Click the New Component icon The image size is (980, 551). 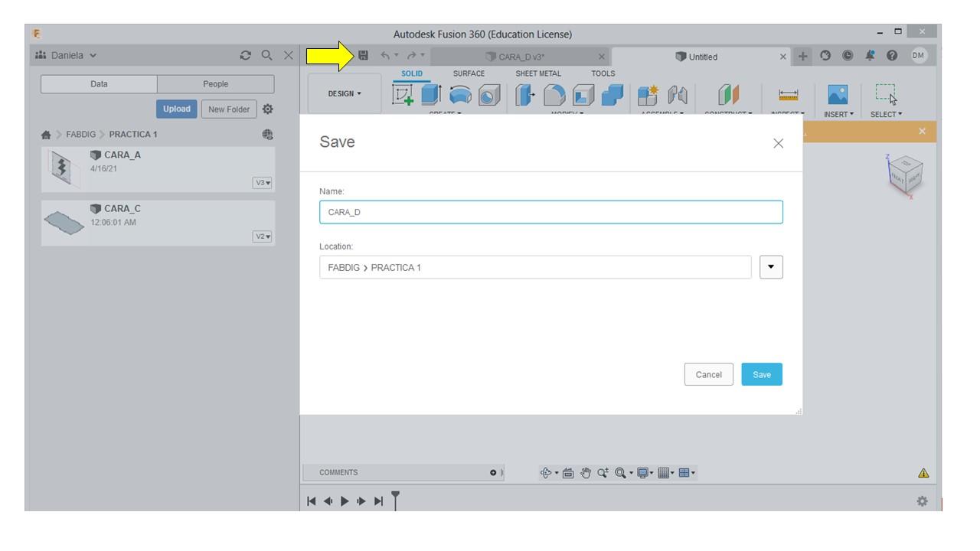(649, 96)
